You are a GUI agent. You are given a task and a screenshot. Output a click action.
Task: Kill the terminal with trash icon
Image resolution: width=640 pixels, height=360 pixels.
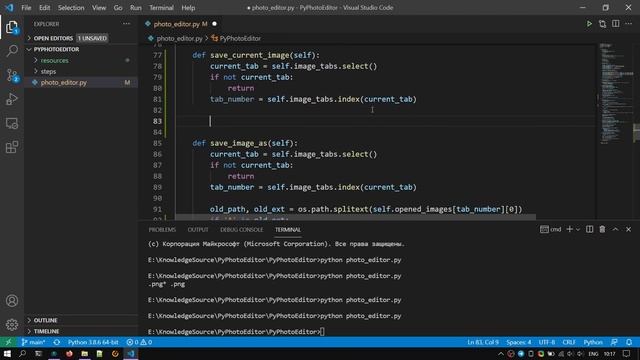pos(602,229)
